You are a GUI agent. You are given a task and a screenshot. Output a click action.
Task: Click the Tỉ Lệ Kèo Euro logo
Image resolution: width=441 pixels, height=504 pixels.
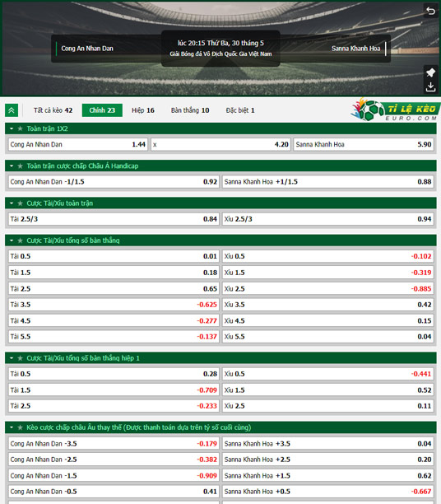coord(395,110)
